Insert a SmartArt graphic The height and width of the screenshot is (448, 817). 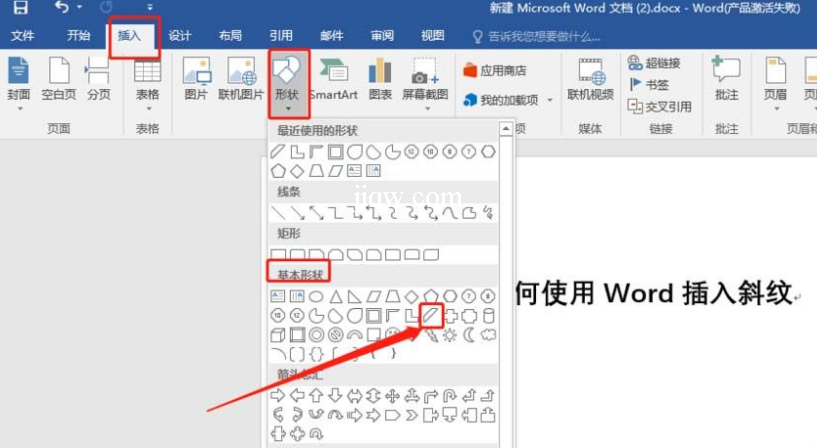click(x=333, y=79)
